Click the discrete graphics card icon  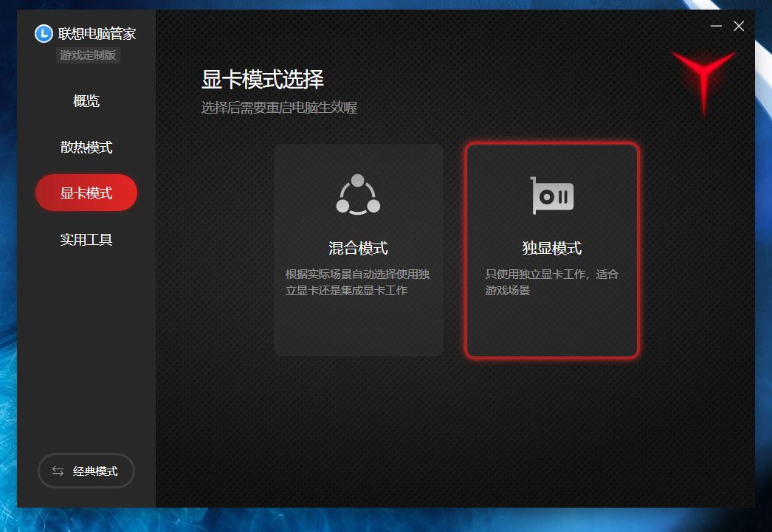(552, 196)
